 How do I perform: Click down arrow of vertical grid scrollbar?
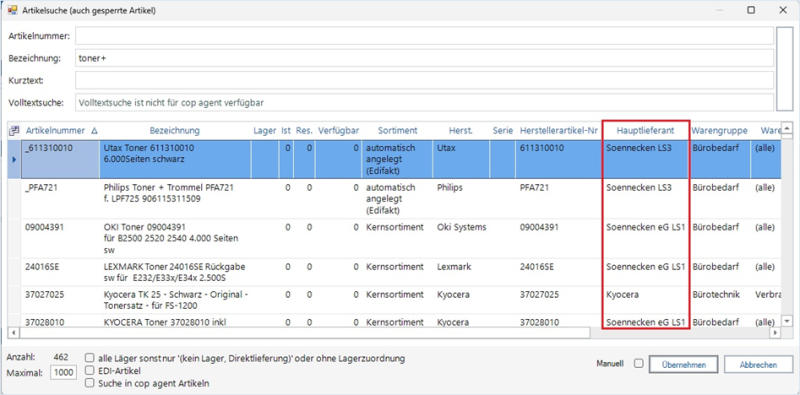point(787,321)
